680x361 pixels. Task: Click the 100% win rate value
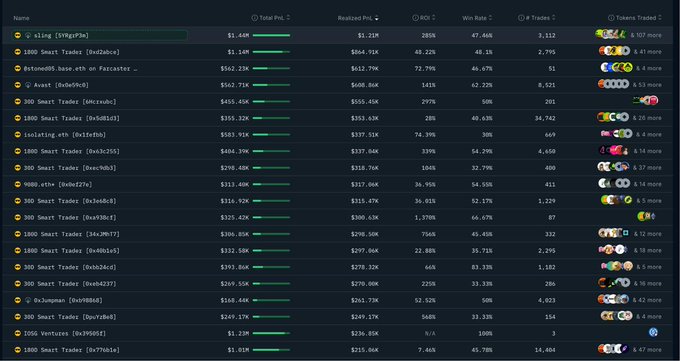[486, 334]
